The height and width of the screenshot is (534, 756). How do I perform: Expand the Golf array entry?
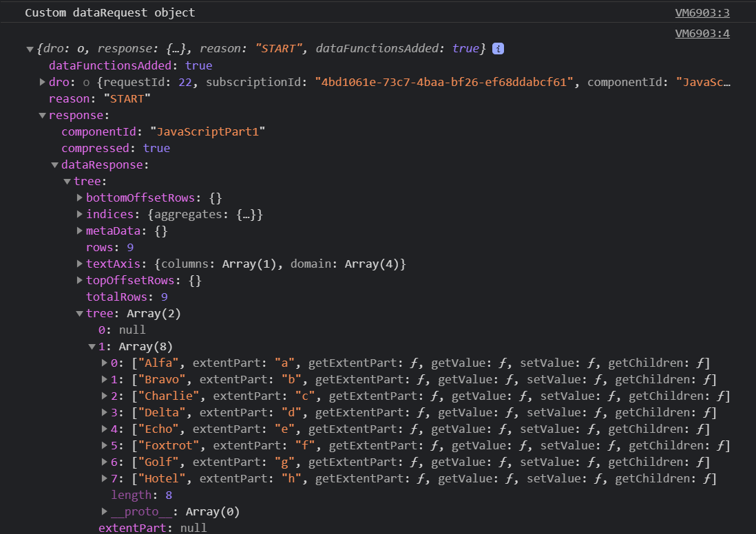tap(104, 462)
